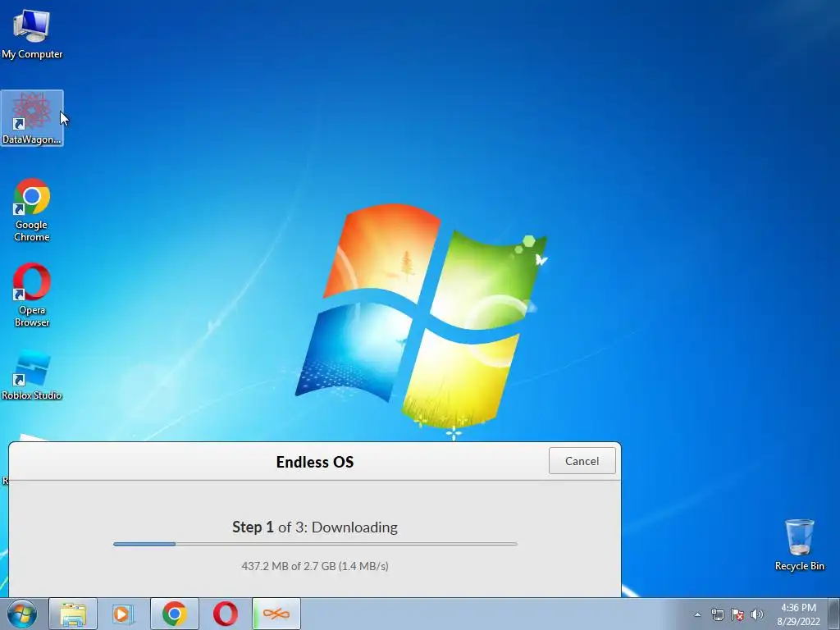840x630 pixels.
Task: Select the Google Chrome desktop shortcut
Action: pyautogui.click(x=32, y=210)
